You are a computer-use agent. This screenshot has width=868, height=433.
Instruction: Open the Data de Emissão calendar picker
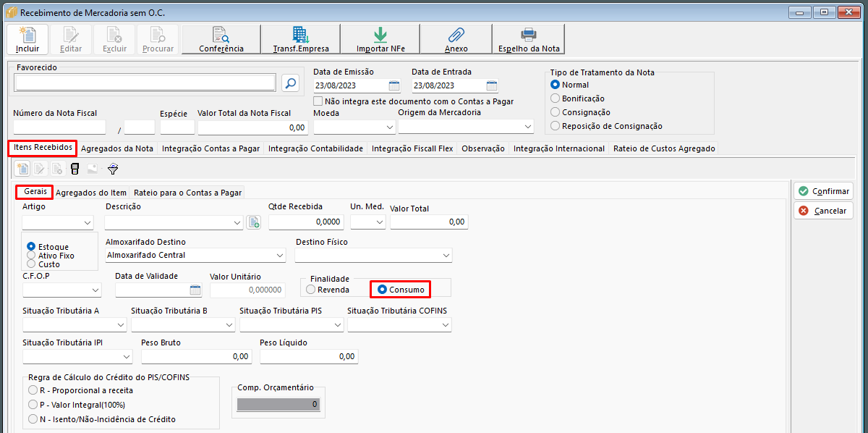pos(393,85)
